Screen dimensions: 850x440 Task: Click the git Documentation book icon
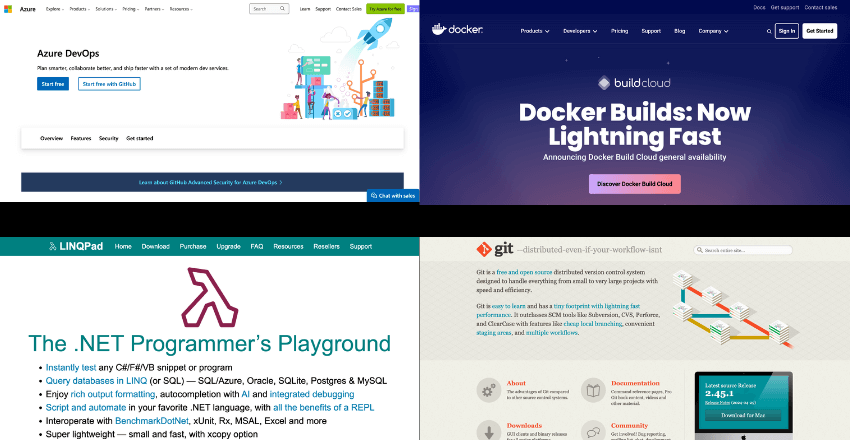click(x=593, y=390)
